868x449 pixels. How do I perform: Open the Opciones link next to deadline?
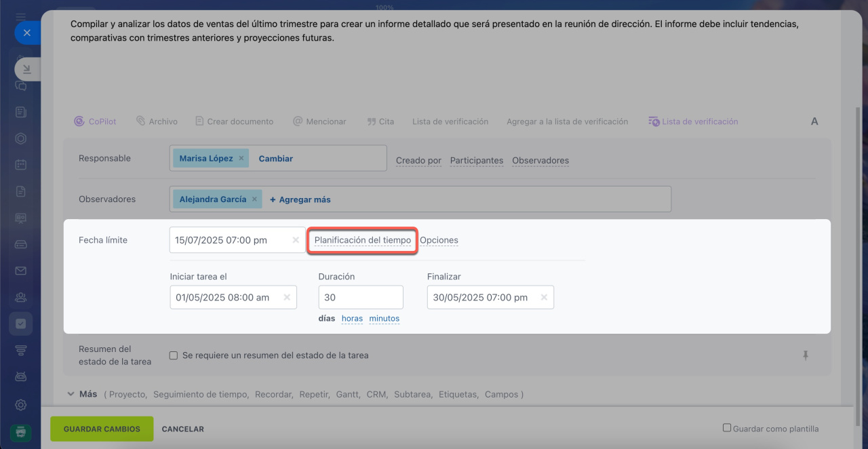[x=439, y=240]
